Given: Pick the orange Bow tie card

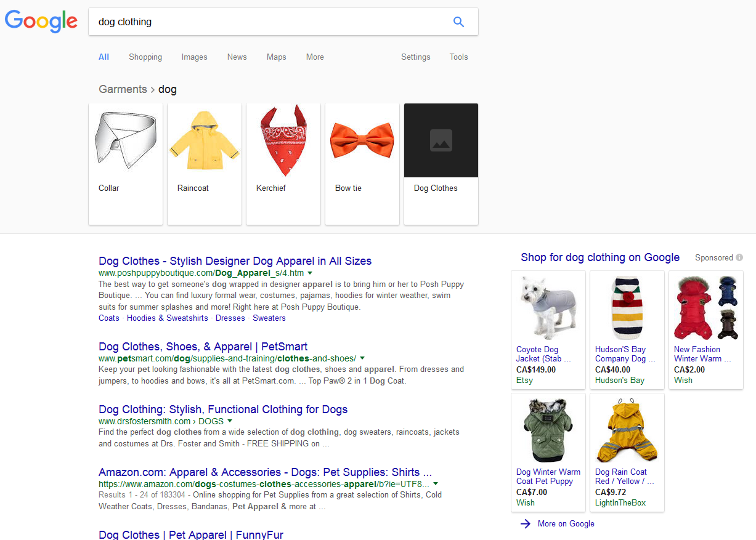Looking at the screenshot, I should [x=362, y=163].
